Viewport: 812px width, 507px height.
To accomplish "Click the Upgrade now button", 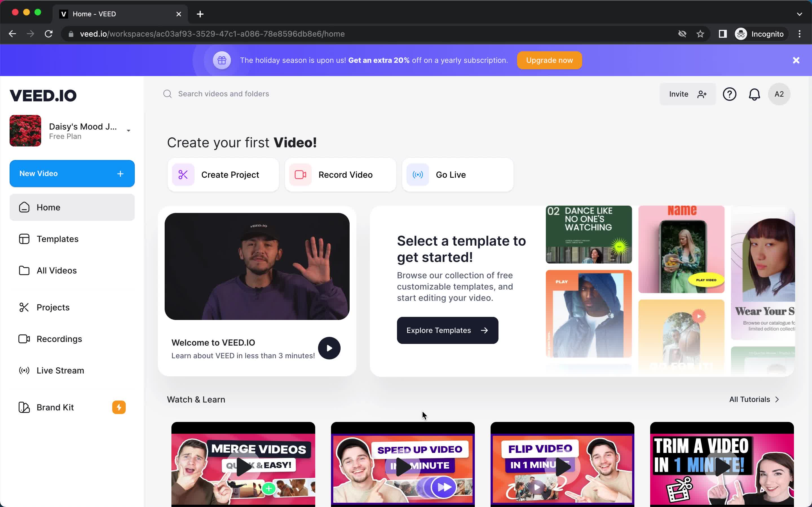I will coord(549,60).
